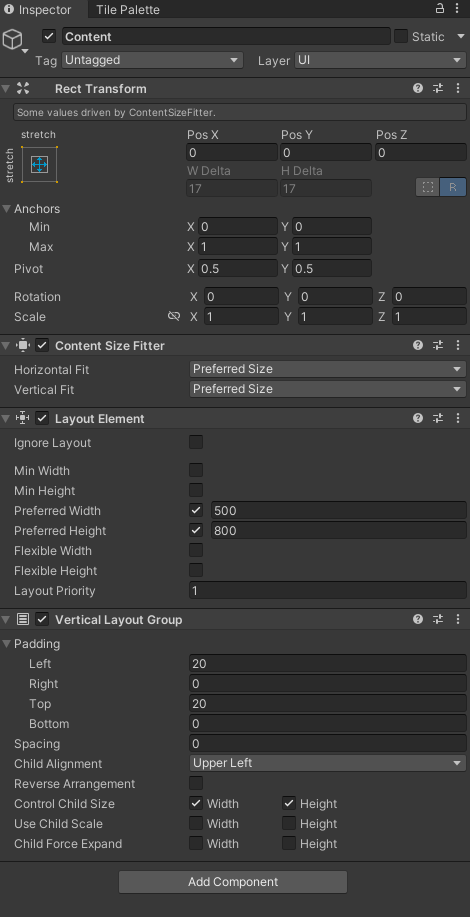Open the Tag dropdown showing Untagged

tap(152, 60)
